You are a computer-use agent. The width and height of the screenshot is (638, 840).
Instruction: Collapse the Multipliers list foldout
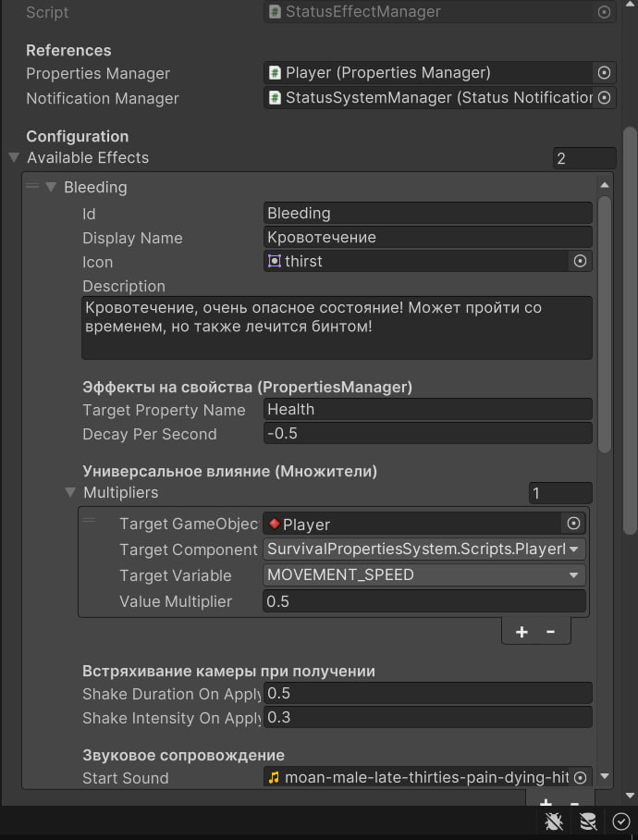pyautogui.click(x=70, y=493)
